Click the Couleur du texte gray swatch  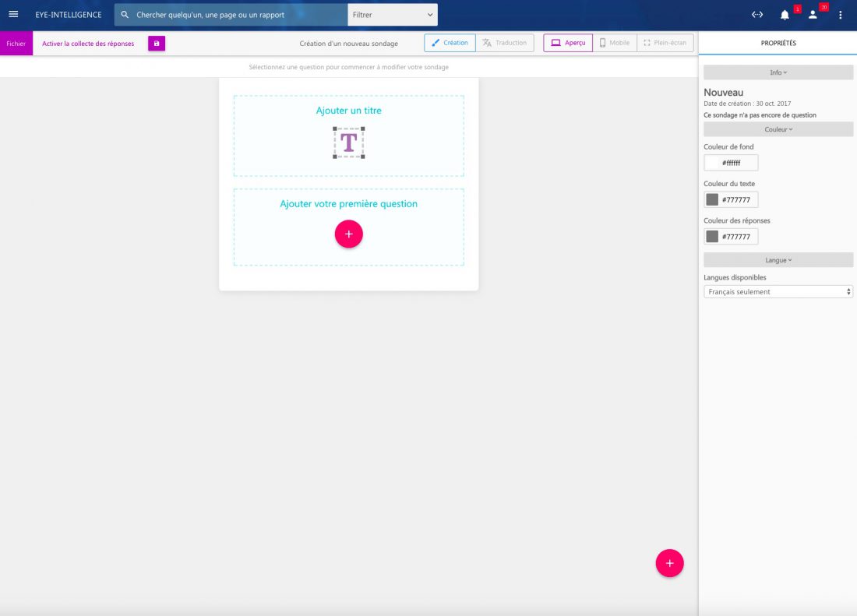(712, 199)
